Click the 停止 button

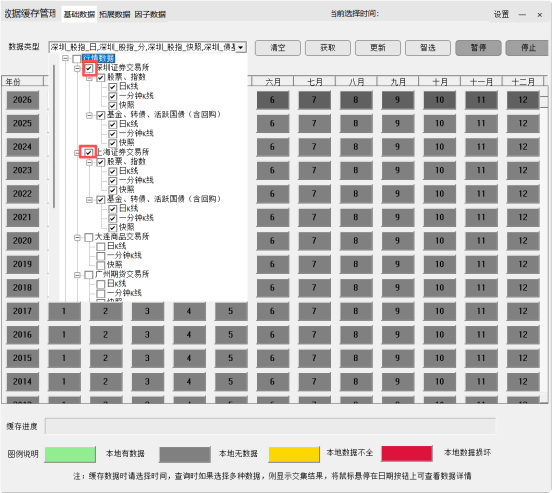(528, 48)
